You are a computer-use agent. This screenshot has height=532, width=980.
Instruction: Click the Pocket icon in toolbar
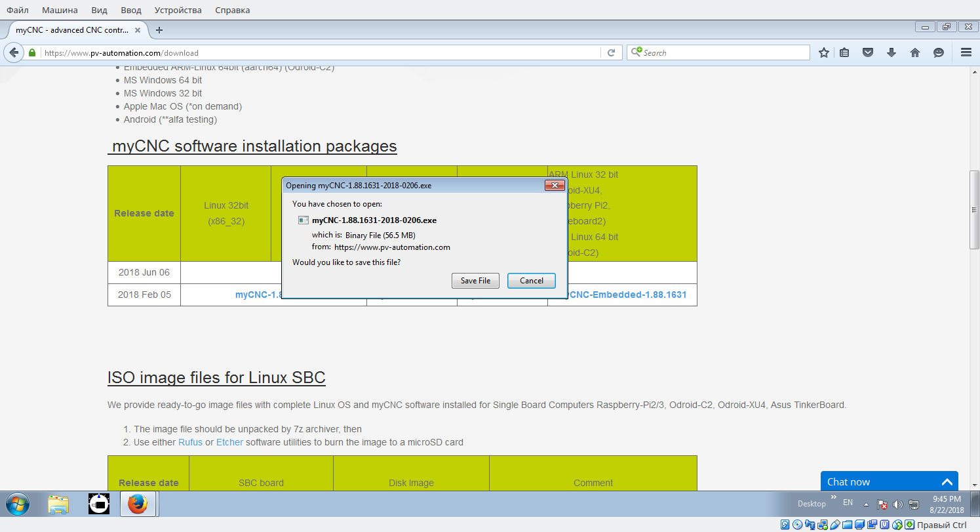[868, 52]
